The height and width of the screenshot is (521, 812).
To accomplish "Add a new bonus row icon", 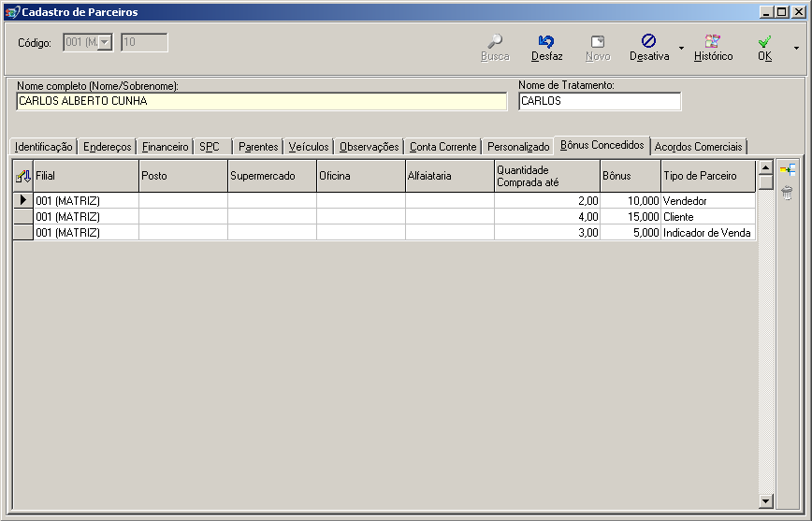I will [787, 170].
